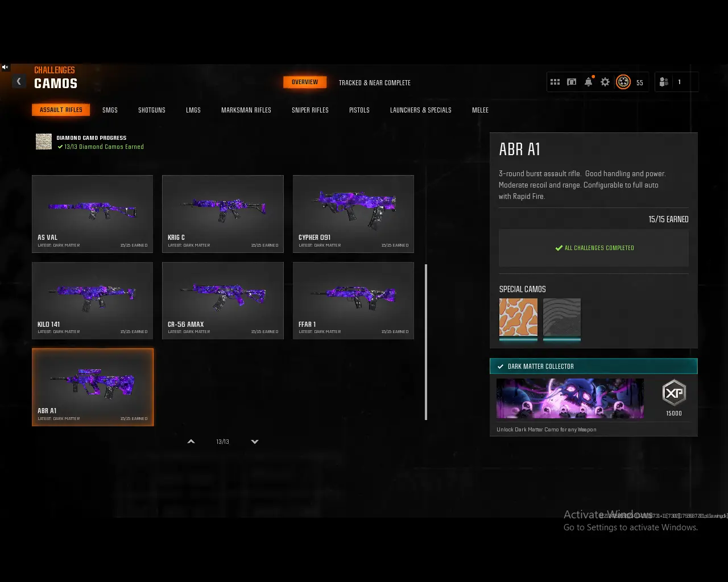Select the ABR A1 weapon card

93,387
